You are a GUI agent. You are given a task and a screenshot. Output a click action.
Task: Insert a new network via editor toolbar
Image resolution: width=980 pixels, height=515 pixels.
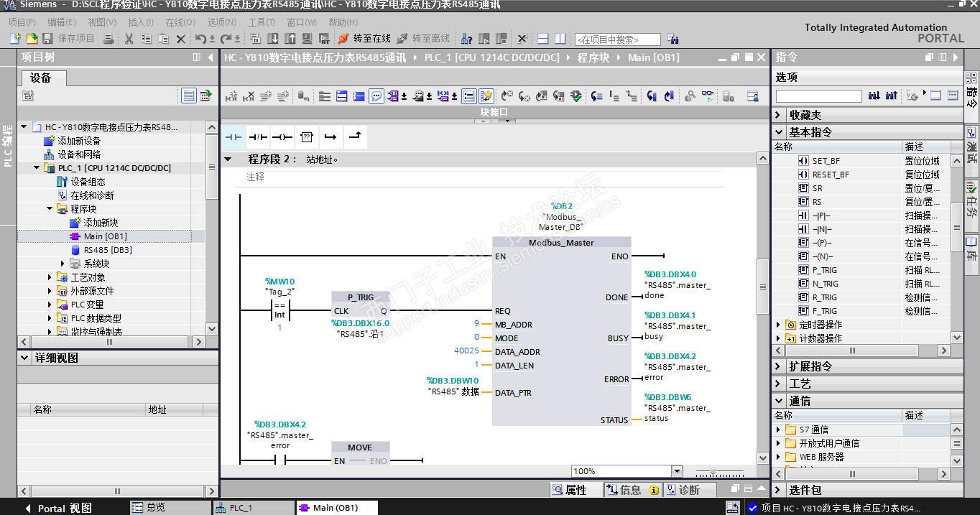coord(231,96)
